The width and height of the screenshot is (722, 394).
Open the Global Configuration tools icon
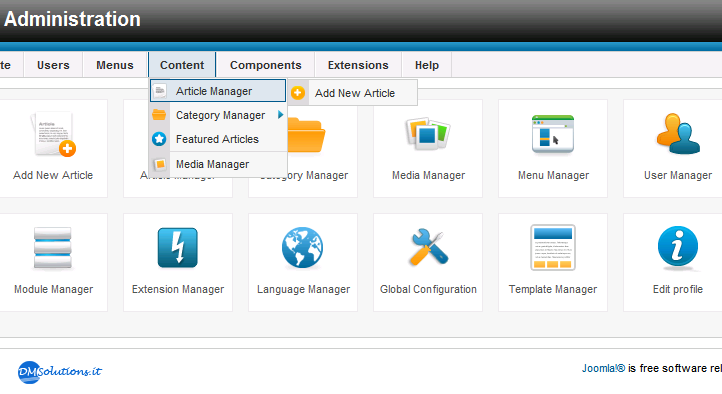428,248
